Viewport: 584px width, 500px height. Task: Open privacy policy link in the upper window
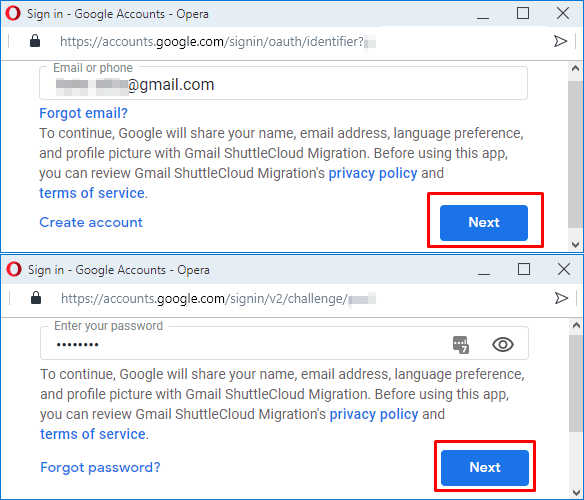coord(373,173)
